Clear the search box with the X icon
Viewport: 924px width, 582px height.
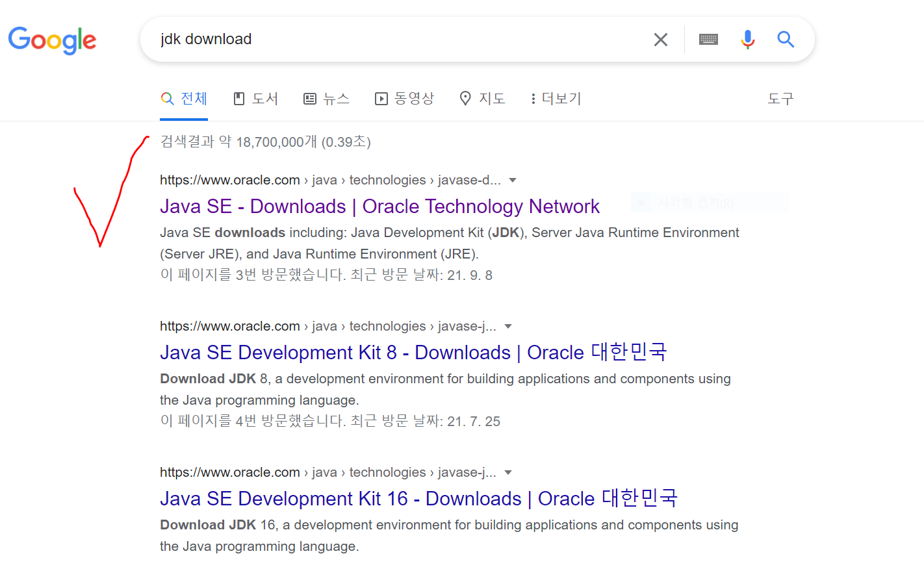click(661, 40)
